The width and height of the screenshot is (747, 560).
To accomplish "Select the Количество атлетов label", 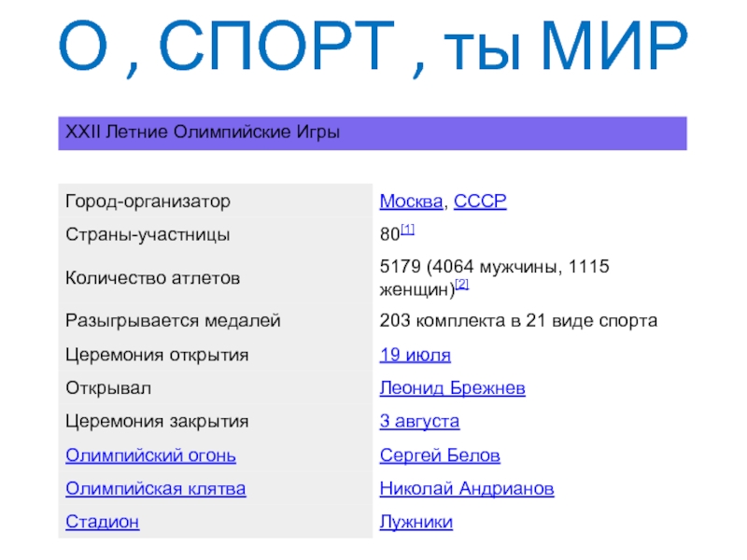I will [x=152, y=278].
